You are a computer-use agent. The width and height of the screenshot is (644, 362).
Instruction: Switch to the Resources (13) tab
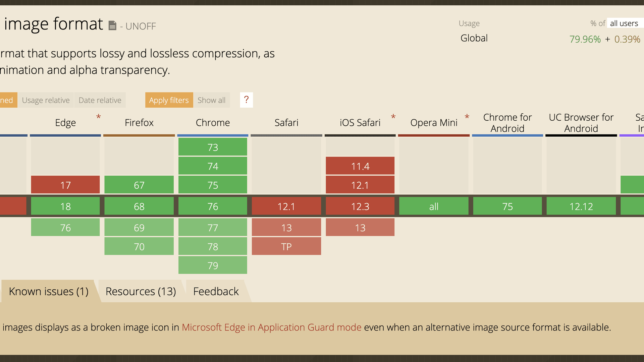pyautogui.click(x=141, y=291)
